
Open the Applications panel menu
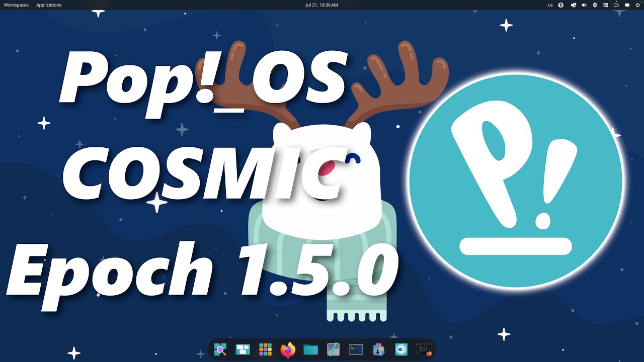pos(49,5)
